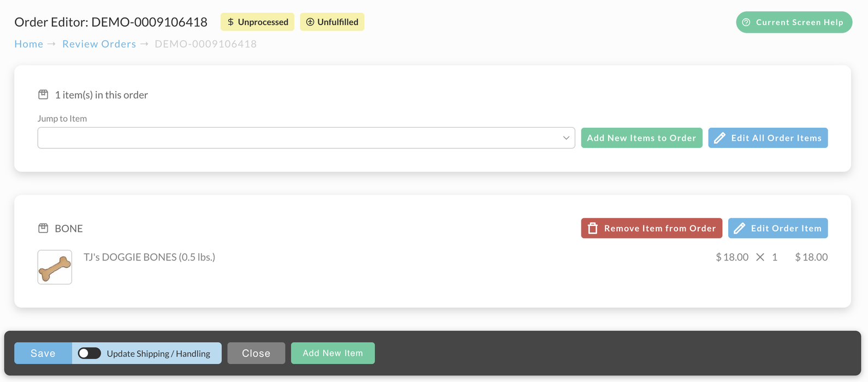Image resolution: width=868 pixels, height=382 pixels.
Task: Click the Close button in bottom bar
Action: coord(256,353)
